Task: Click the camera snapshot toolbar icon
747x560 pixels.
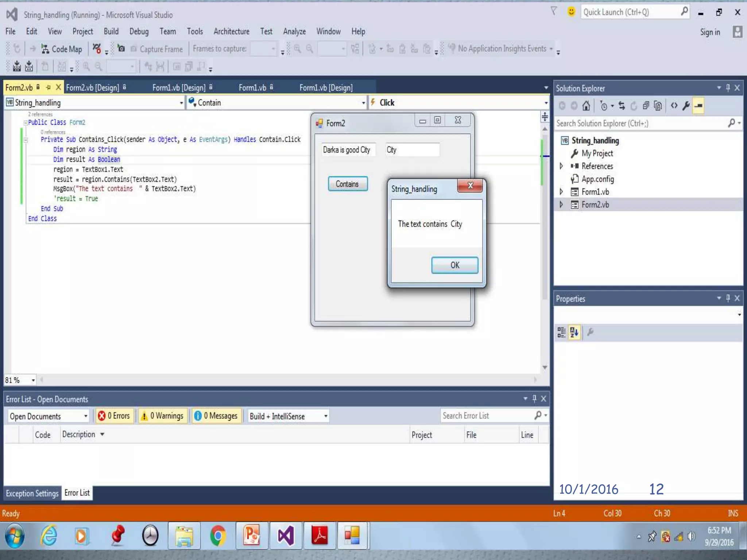Action: [x=121, y=48]
